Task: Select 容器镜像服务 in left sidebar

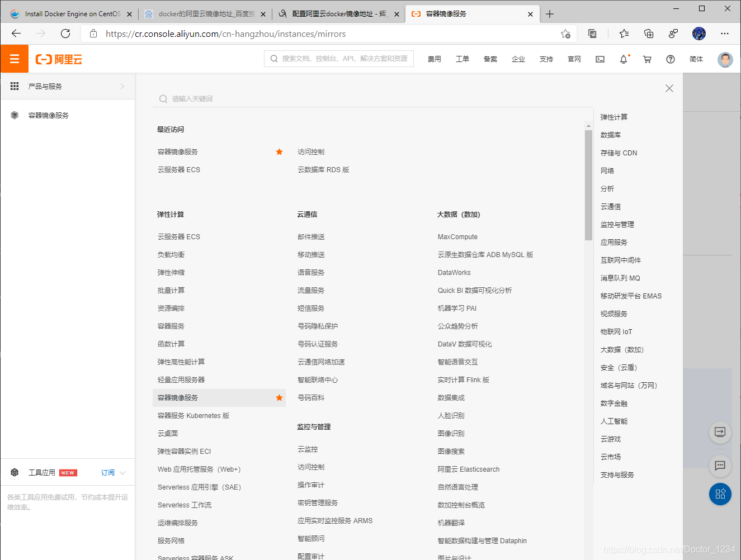Action: [x=49, y=116]
